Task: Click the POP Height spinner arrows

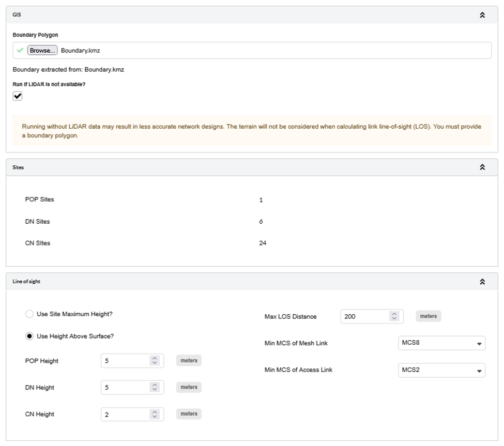Action: click(x=154, y=361)
